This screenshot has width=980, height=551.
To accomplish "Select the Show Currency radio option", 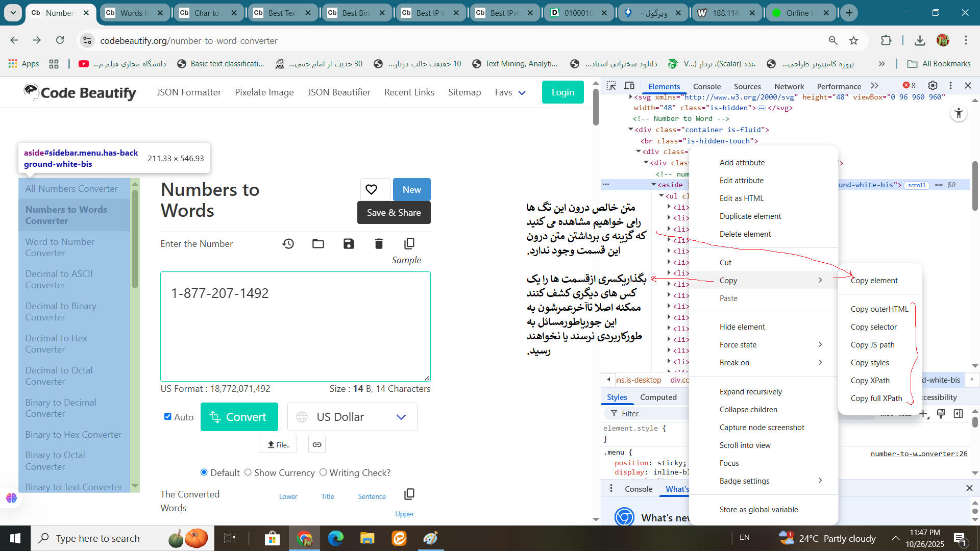I will [x=248, y=472].
